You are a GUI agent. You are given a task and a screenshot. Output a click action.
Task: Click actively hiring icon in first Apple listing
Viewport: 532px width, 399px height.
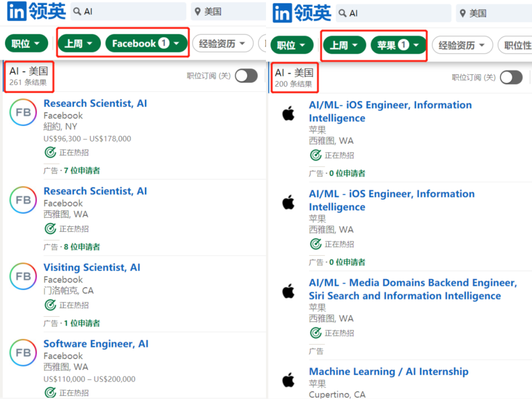[316, 155]
